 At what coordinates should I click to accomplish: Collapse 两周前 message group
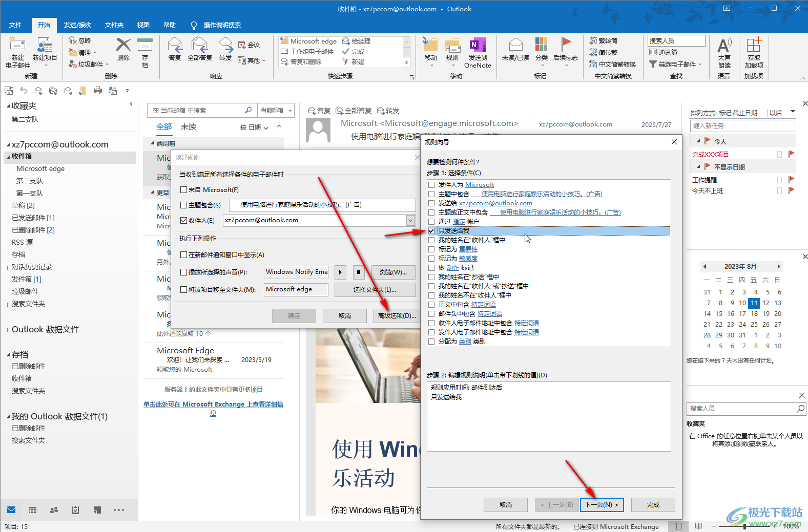pyautogui.click(x=153, y=143)
